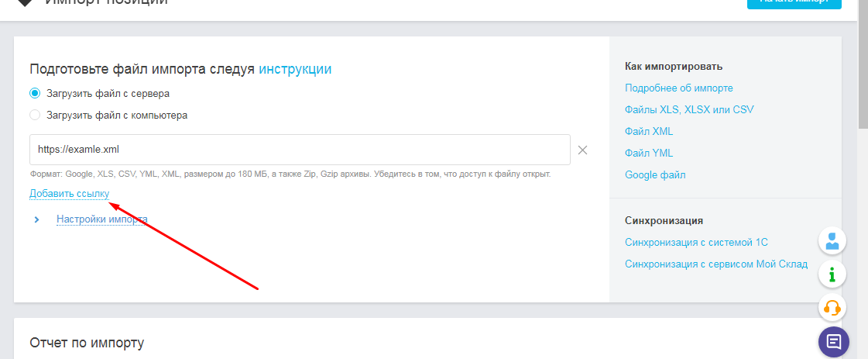
Task: Open the 'инструкции' link in heading
Action: click(x=295, y=69)
